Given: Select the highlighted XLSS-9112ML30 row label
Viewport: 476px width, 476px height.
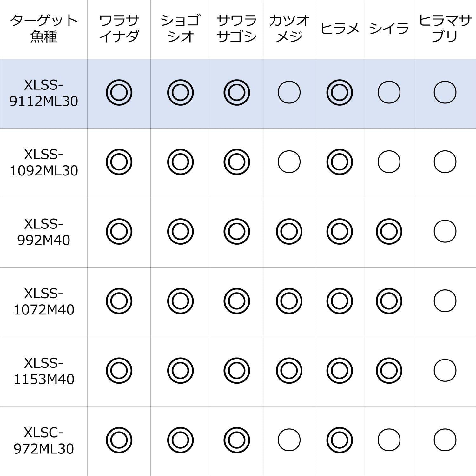Looking at the screenshot, I should click(44, 93).
